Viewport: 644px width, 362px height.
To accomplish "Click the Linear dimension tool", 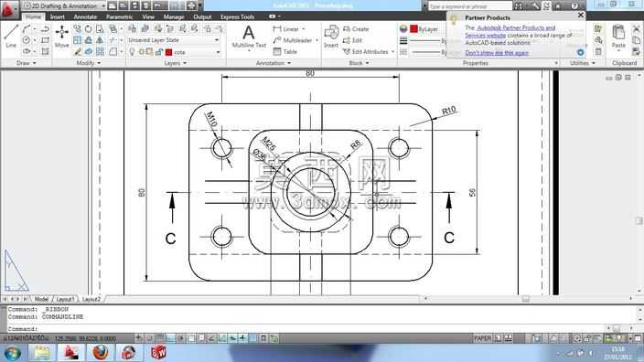I will (285, 29).
